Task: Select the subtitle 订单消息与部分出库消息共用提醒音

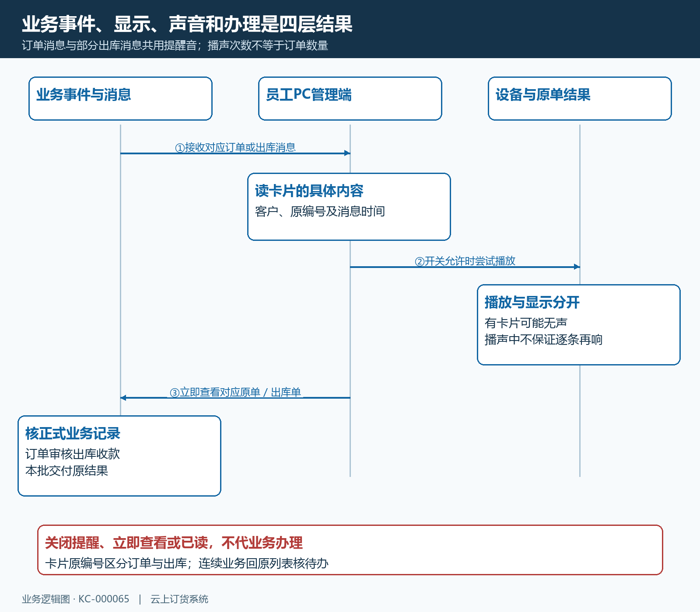Action: pos(109,45)
